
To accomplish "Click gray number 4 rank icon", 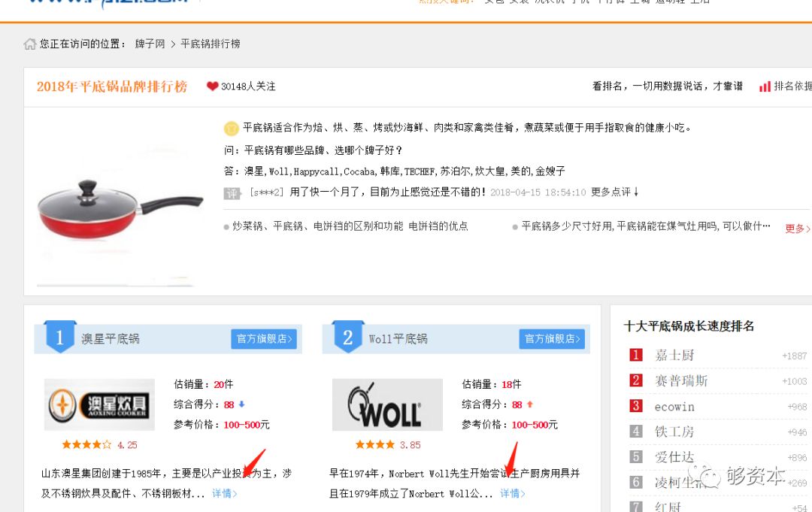I will pos(636,432).
